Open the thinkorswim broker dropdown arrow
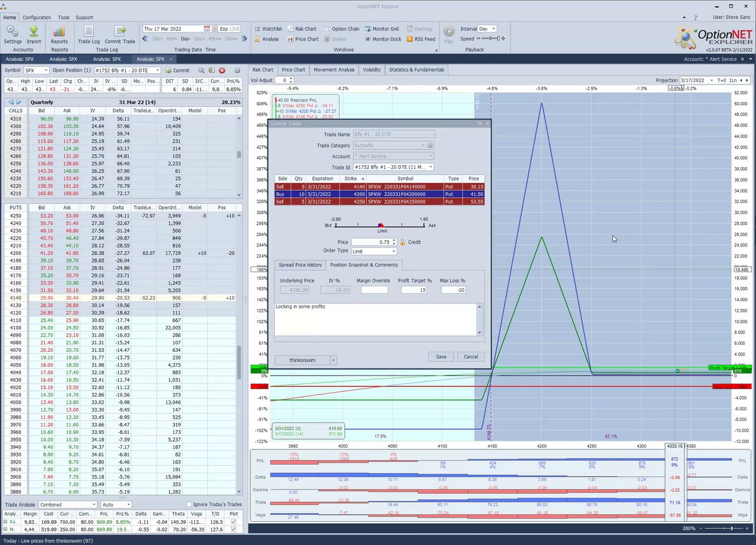This screenshot has height=545, width=756. coord(333,360)
